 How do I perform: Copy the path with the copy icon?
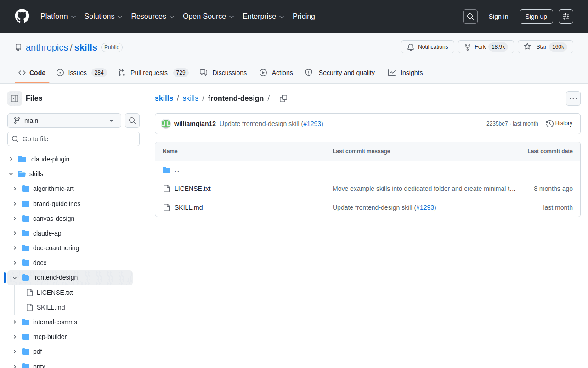click(x=283, y=98)
